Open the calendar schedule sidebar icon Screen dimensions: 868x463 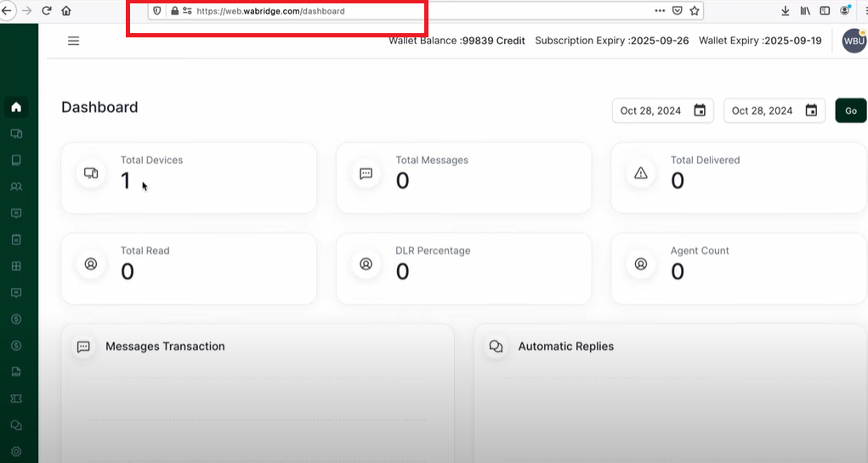pyautogui.click(x=16, y=240)
